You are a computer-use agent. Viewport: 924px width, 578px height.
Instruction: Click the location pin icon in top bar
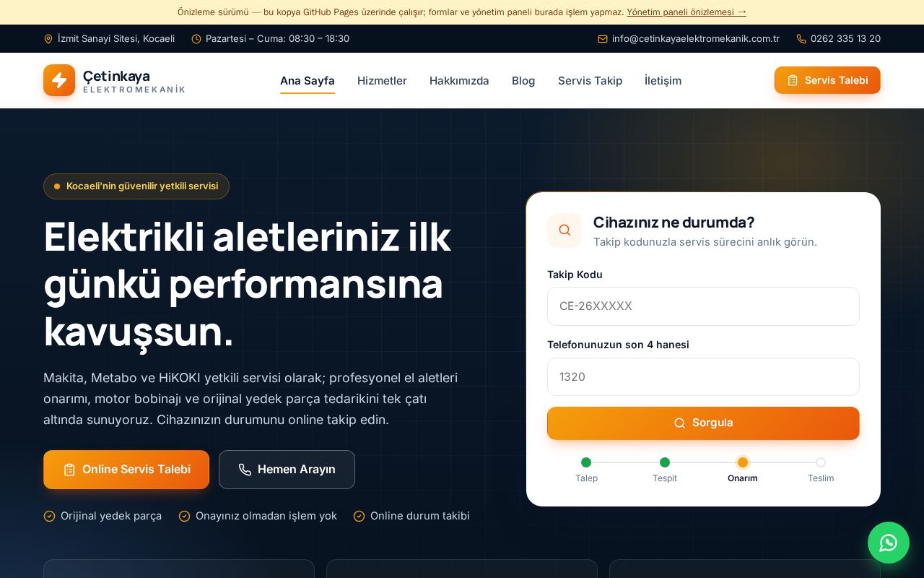48,39
